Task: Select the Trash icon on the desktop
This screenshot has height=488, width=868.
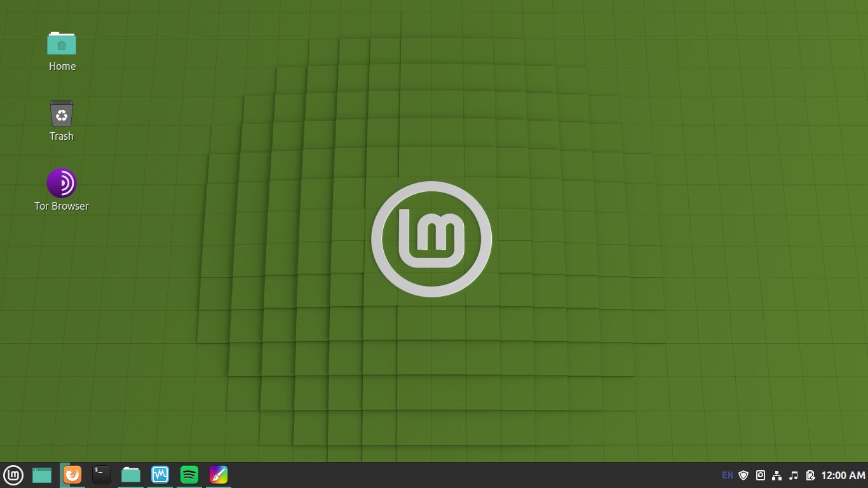Action: pos(61,115)
